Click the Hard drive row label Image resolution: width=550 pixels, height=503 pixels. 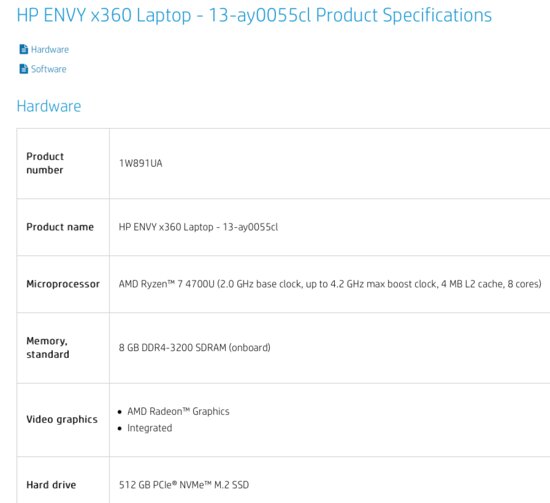(51, 485)
